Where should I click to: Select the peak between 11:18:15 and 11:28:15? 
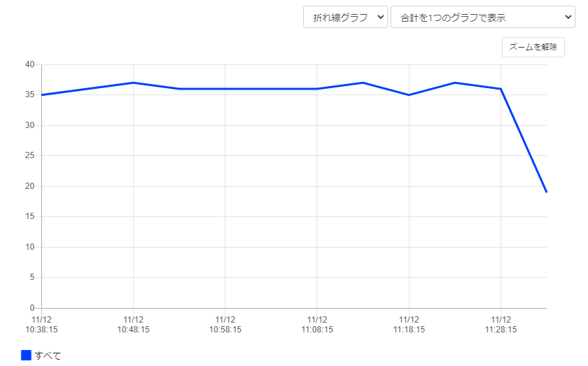455,83
